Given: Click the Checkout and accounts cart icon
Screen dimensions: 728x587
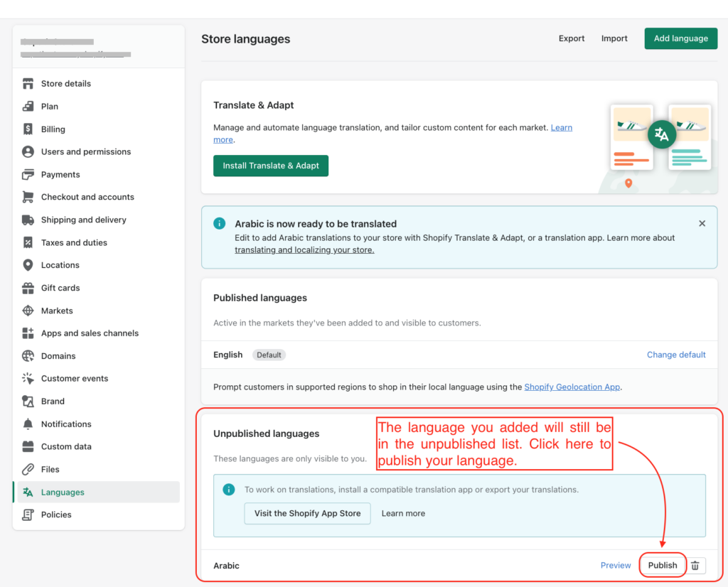Looking at the screenshot, I should click(x=28, y=197).
